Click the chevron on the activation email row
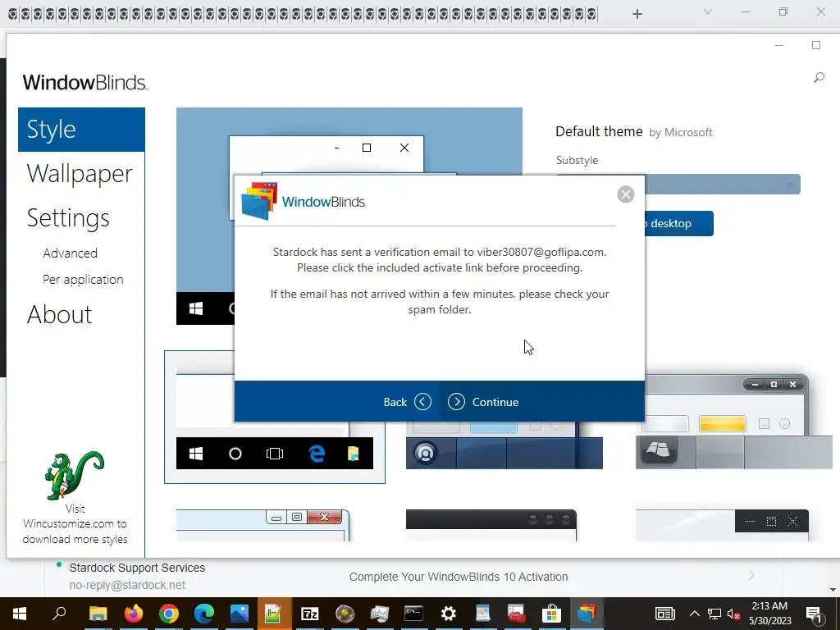Screen dimensions: 840x630 click(751, 575)
